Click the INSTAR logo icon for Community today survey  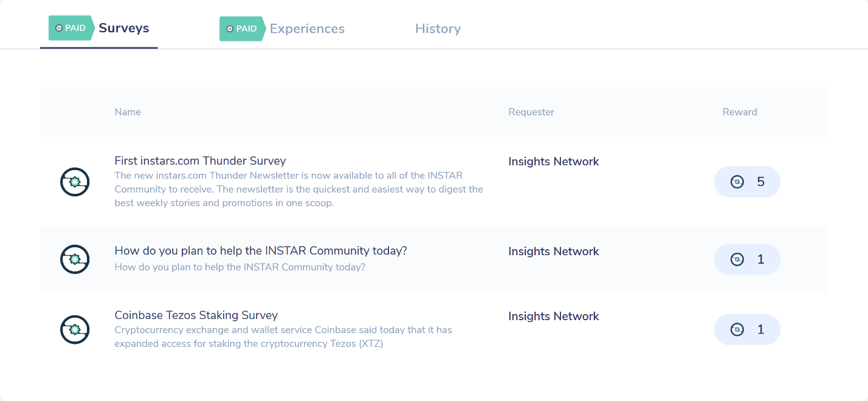(x=75, y=259)
